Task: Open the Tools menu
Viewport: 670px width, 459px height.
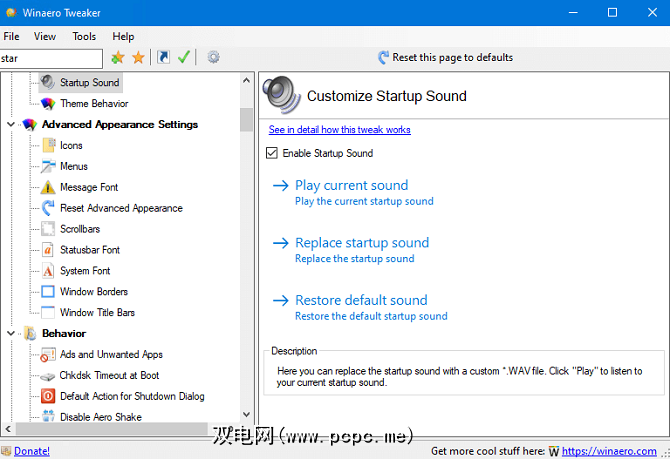Action: 84,36
